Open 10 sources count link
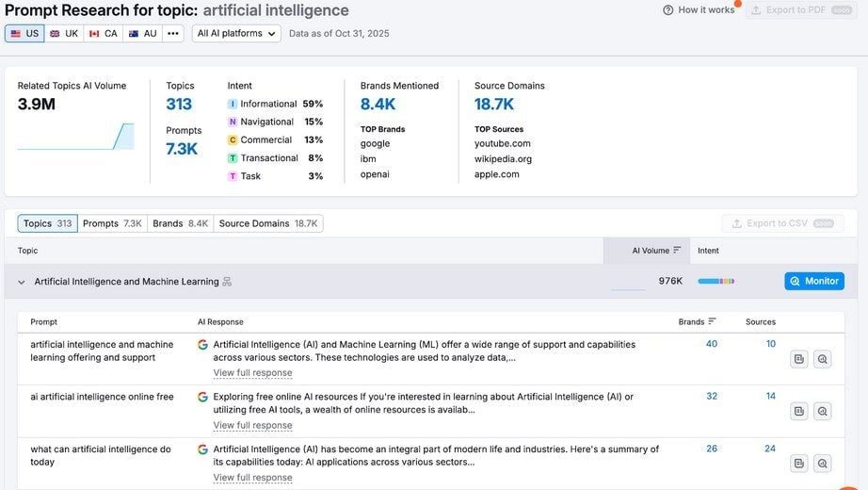 [x=771, y=344]
